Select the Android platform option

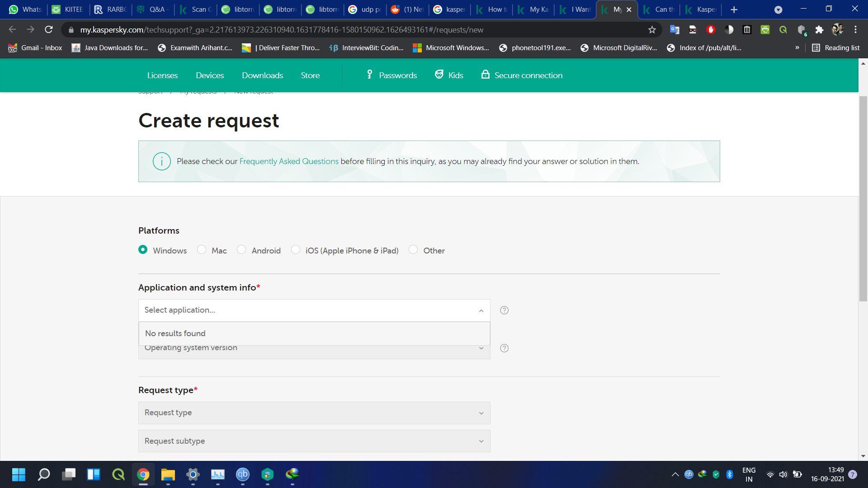(242, 250)
